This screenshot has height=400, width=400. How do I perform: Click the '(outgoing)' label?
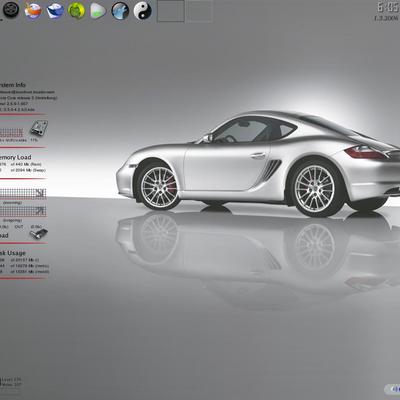click(12, 220)
